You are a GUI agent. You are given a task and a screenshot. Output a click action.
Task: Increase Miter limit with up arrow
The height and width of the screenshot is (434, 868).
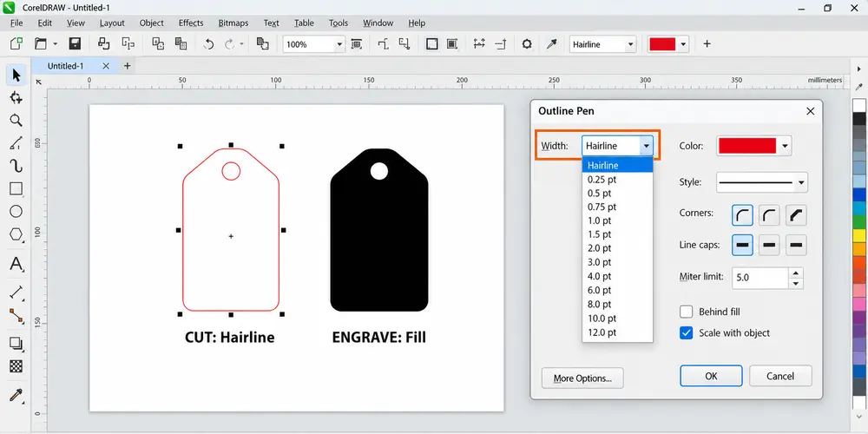click(x=795, y=273)
